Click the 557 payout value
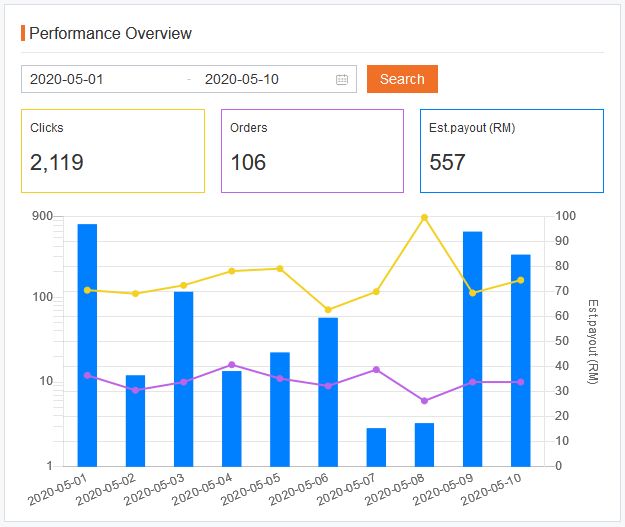Screen dimensions: 625x527 447,163
